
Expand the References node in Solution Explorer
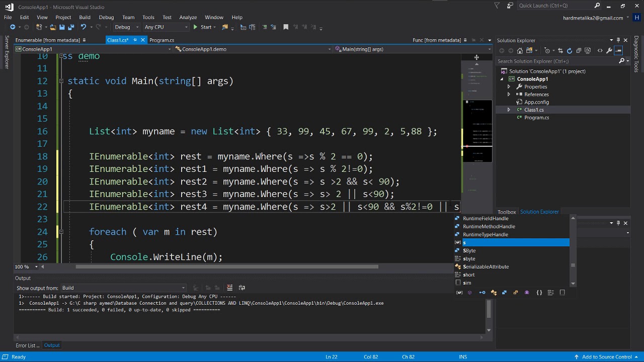(509, 95)
